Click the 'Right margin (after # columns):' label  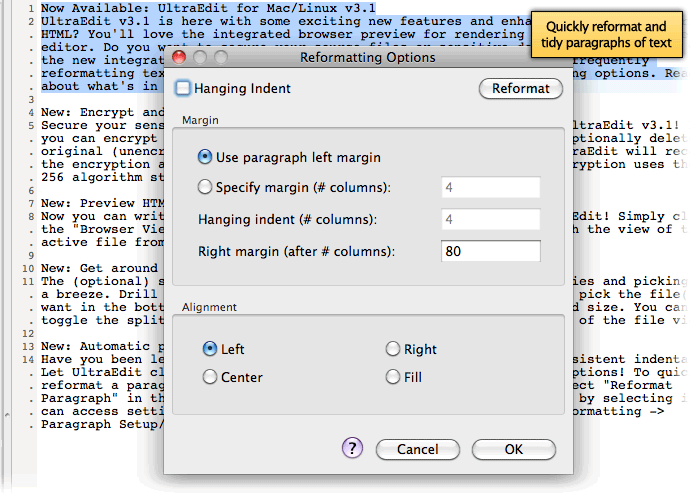(296, 251)
